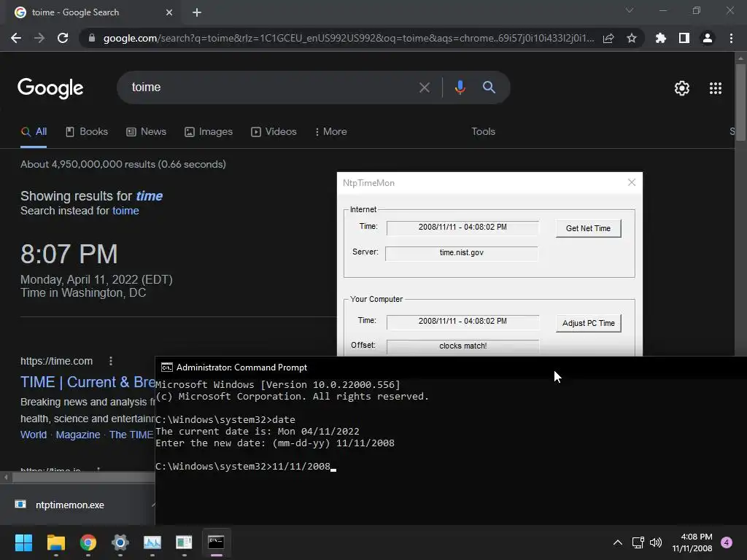Switch to Chrome on the taskbar
The height and width of the screenshot is (560, 747).
click(88, 542)
